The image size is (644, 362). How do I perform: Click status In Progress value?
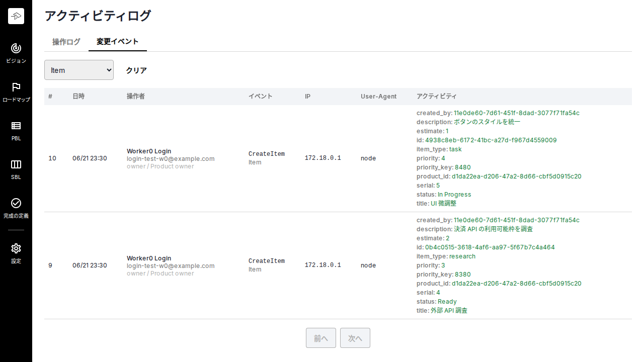(454, 195)
